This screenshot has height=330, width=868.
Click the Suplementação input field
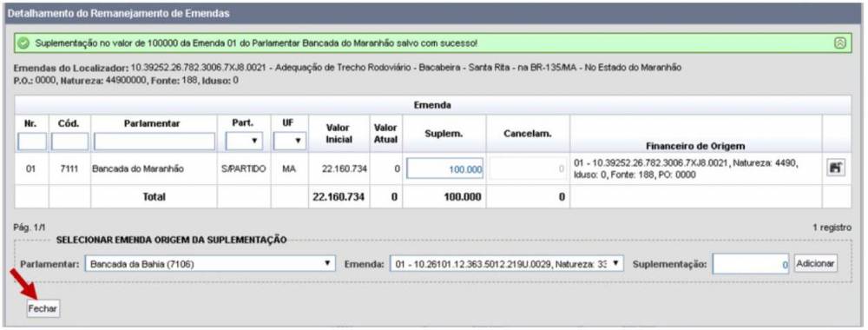[751, 265]
